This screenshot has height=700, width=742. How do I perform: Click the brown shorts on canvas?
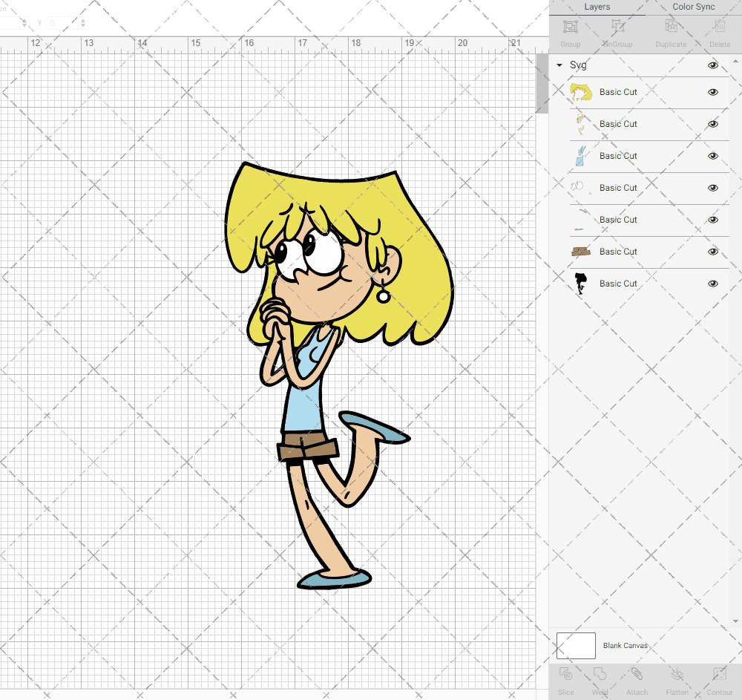tap(308, 446)
